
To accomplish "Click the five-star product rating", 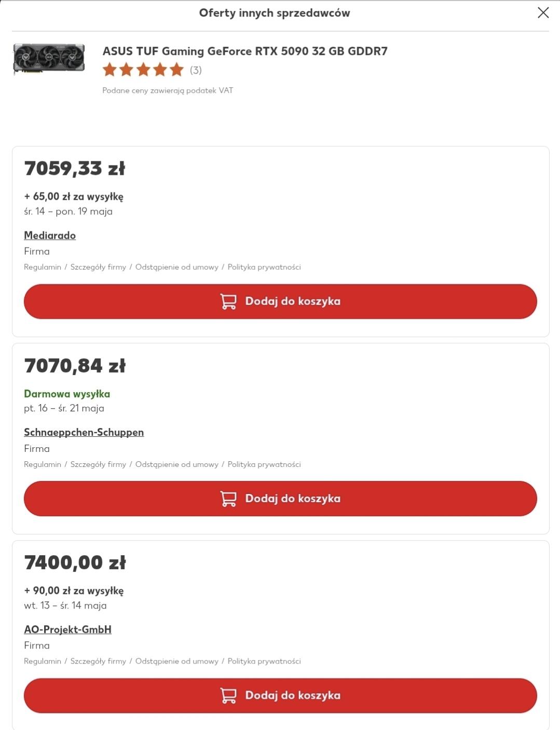I will [x=143, y=70].
